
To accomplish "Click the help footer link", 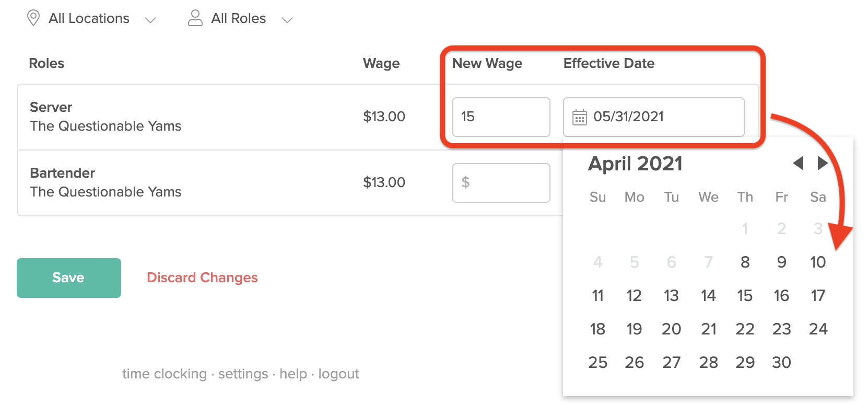I will click(293, 374).
